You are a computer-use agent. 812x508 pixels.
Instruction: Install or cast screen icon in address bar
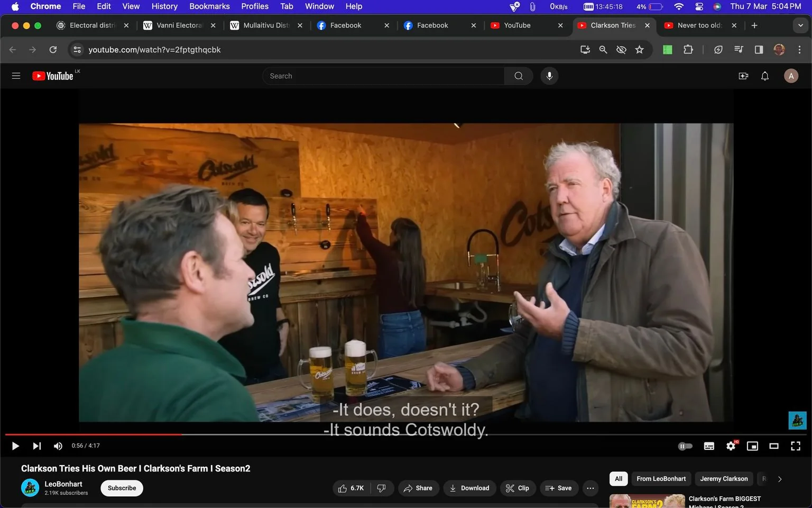[585, 49]
